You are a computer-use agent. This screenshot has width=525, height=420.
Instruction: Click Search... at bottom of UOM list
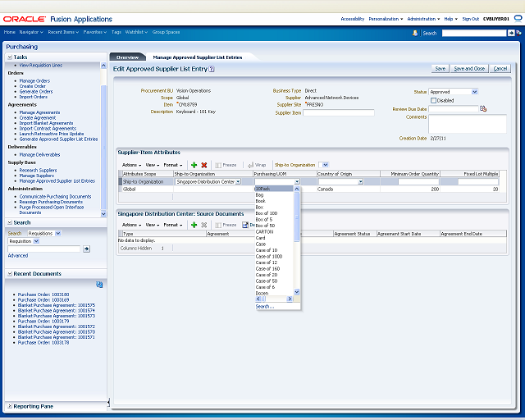point(264,307)
